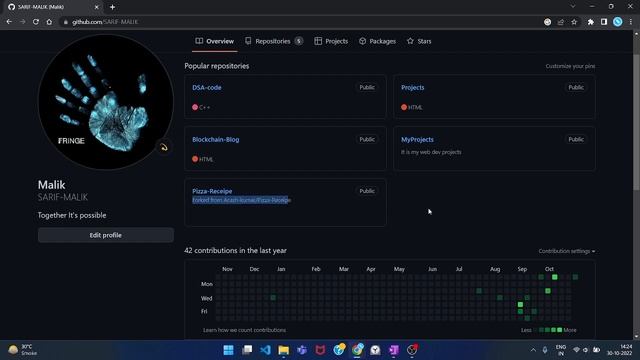Open the Blockchain-Blog repository

click(216, 139)
